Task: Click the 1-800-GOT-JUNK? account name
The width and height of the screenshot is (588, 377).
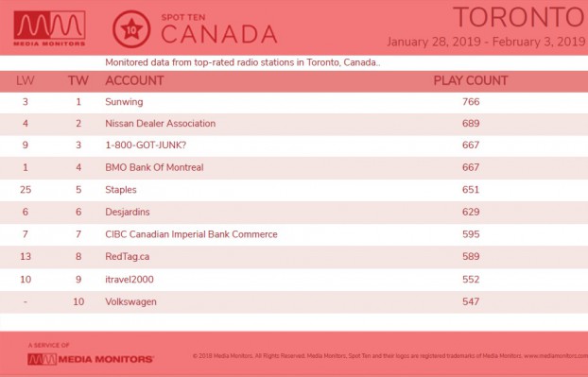Action: (x=146, y=145)
